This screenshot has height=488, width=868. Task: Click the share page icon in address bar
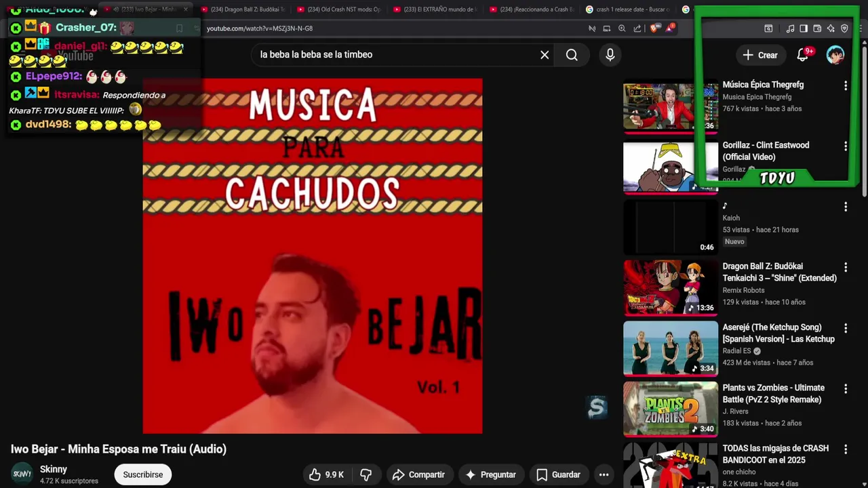click(637, 28)
